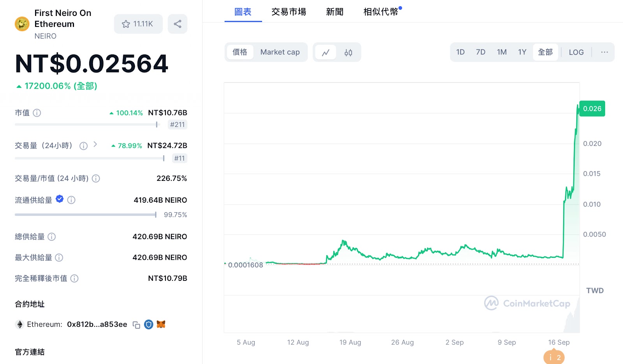This screenshot has width=623, height=364.
Task: Add token to MetaMask via fox icon
Action: pos(161,324)
